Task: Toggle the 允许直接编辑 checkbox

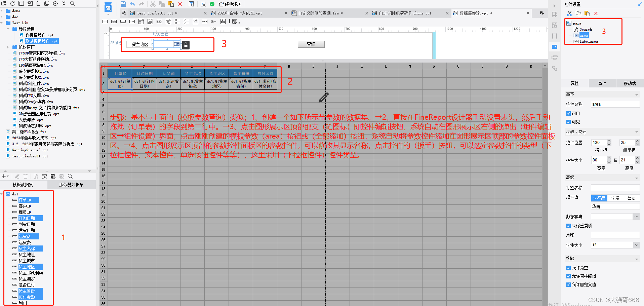Action: click(568, 276)
